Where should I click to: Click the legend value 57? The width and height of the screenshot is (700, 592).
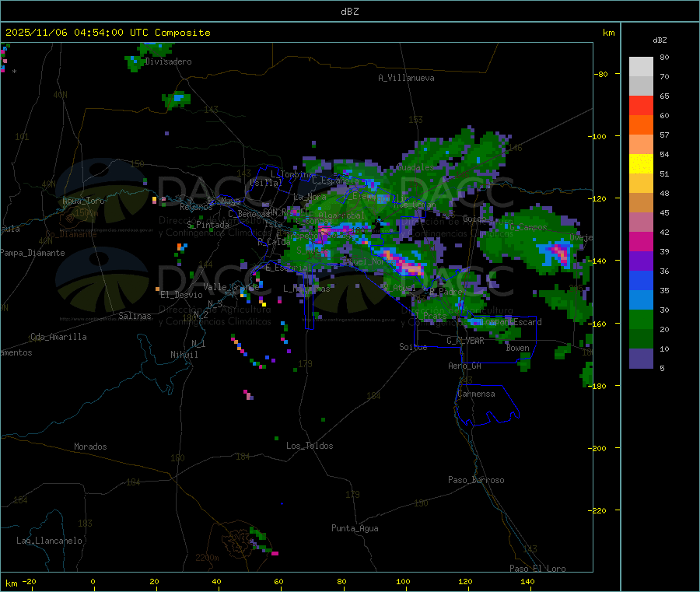coord(664,135)
